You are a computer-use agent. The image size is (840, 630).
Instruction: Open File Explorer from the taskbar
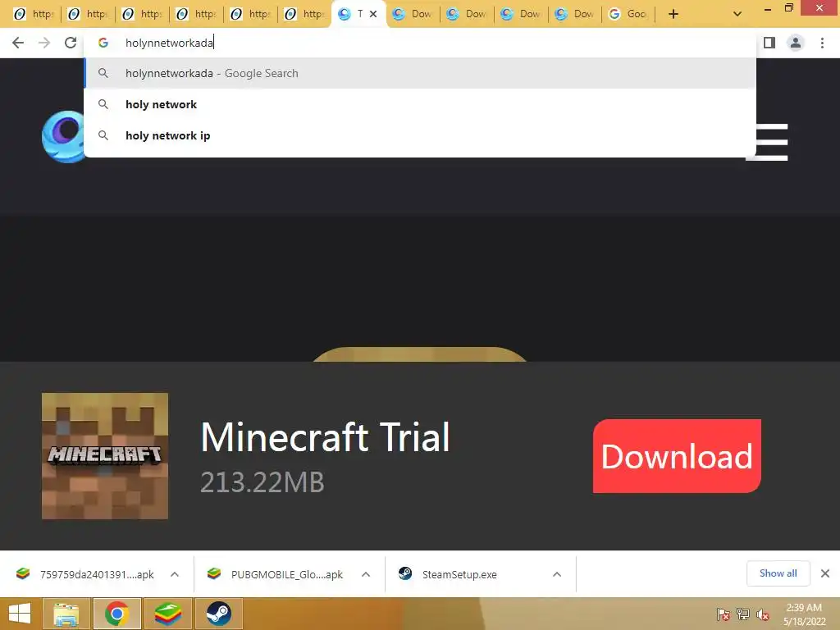(66, 614)
